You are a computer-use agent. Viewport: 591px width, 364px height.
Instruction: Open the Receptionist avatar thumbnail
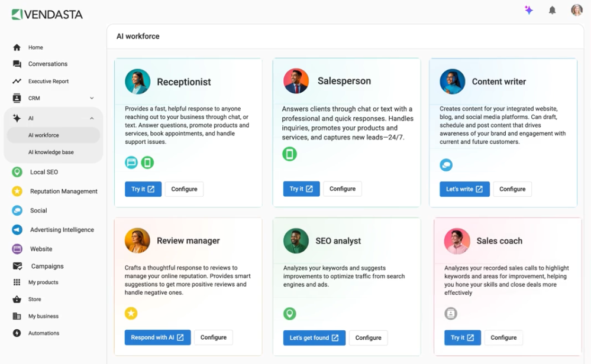tap(137, 81)
